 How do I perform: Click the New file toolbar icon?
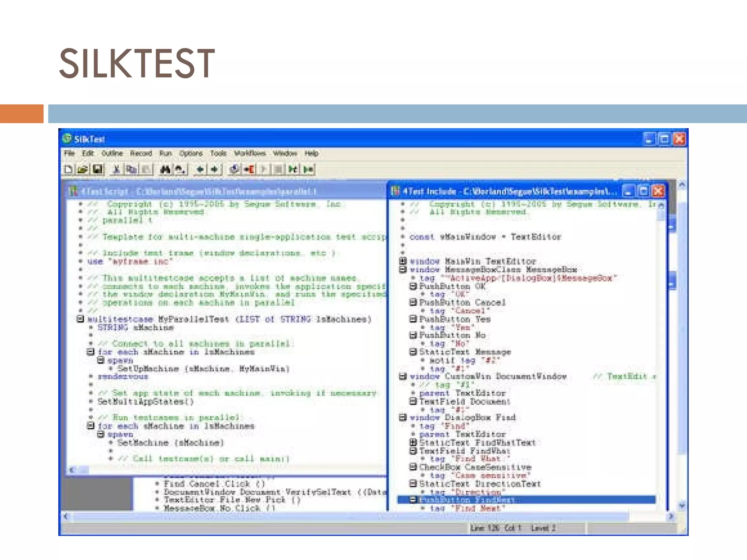(68, 170)
